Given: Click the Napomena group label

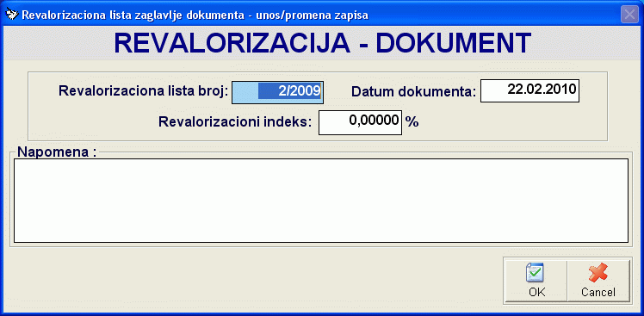Looking at the screenshot, I should 57,152.
